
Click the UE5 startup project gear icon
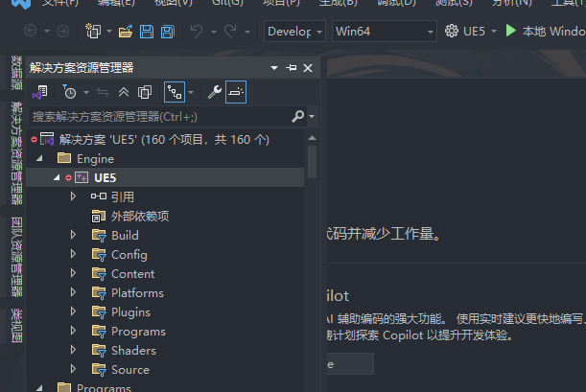tap(452, 31)
